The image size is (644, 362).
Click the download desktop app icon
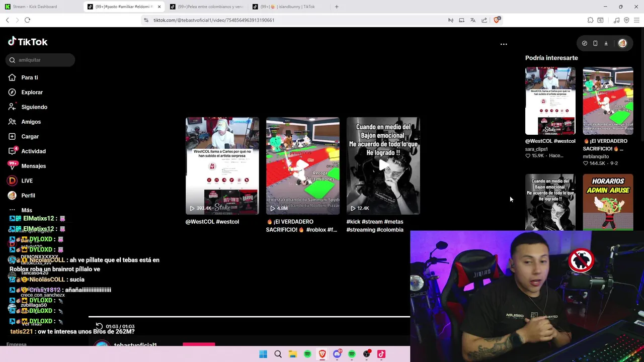(606, 43)
